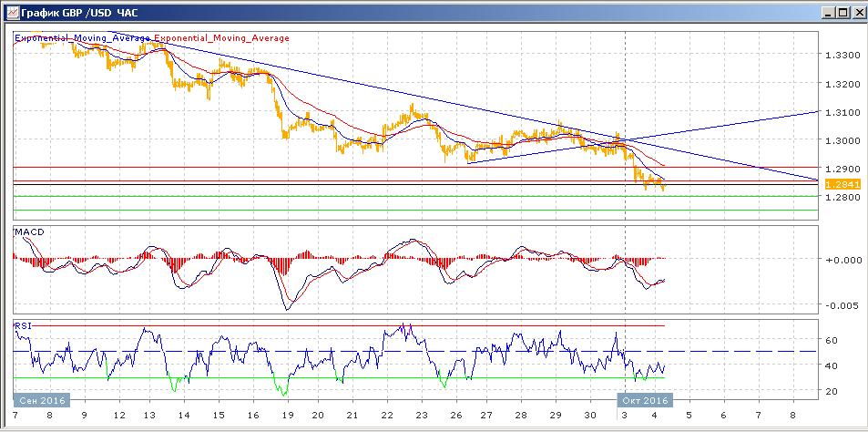Maximize the GBP/USD chart window
The image size is (868, 432).
[842, 12]
